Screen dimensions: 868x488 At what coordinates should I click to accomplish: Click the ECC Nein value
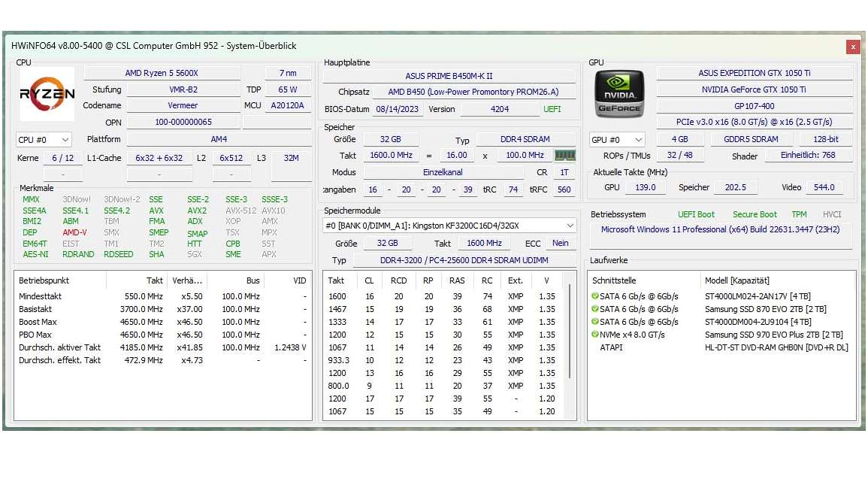tap(560, 243)
